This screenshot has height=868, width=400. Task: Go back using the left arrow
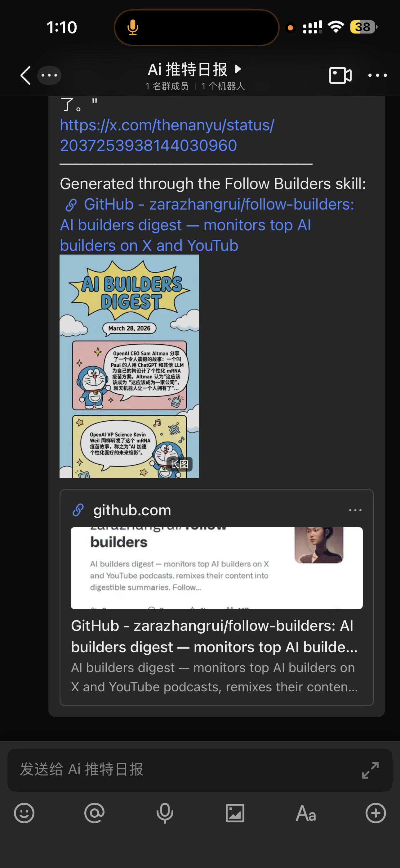coord(26,75)
